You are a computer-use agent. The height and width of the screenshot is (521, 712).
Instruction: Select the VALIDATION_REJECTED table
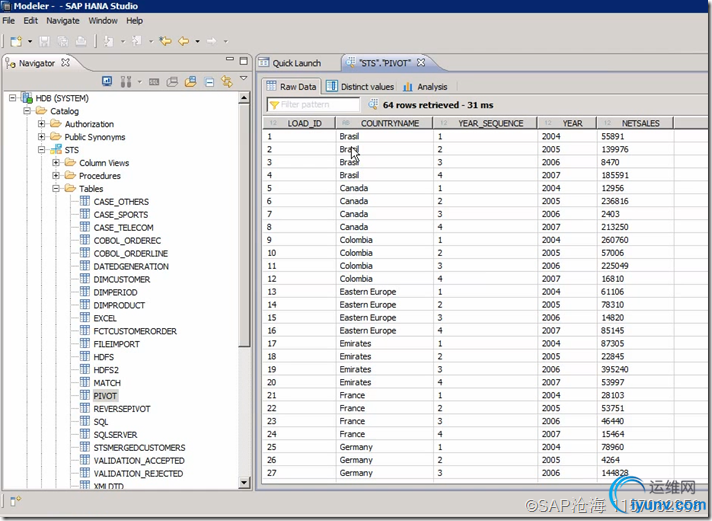click(138, 474)
